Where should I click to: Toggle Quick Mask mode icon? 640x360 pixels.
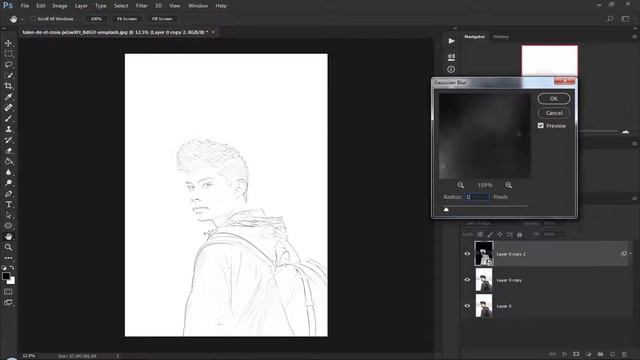pyautogui.click(x=8, y=292)
